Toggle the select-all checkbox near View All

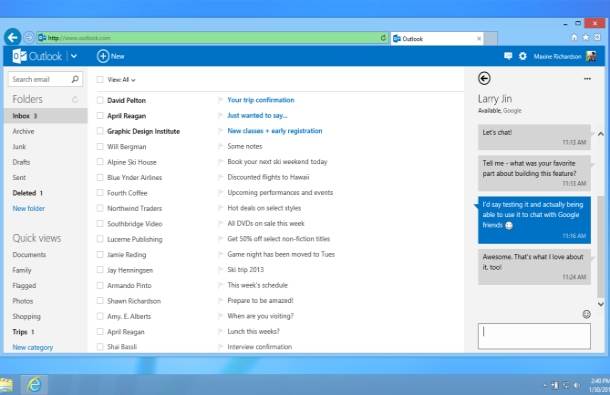[x=100, y=79]
